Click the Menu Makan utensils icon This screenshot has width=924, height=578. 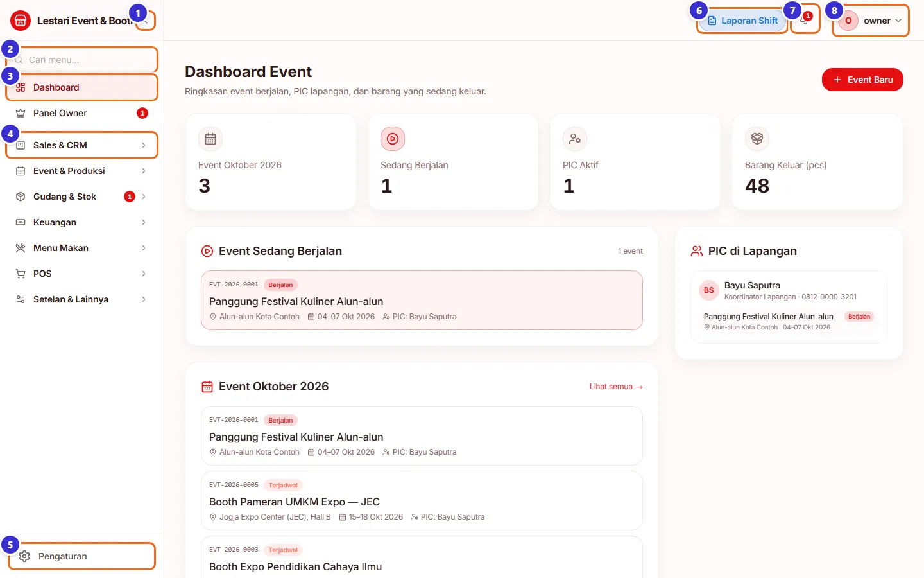(x=21, y=248)
